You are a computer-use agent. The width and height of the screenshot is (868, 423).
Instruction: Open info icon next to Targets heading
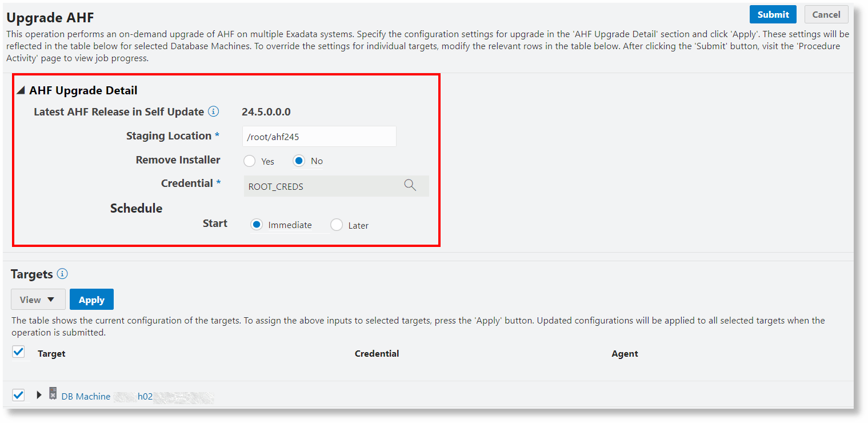[x=62, y=274]
